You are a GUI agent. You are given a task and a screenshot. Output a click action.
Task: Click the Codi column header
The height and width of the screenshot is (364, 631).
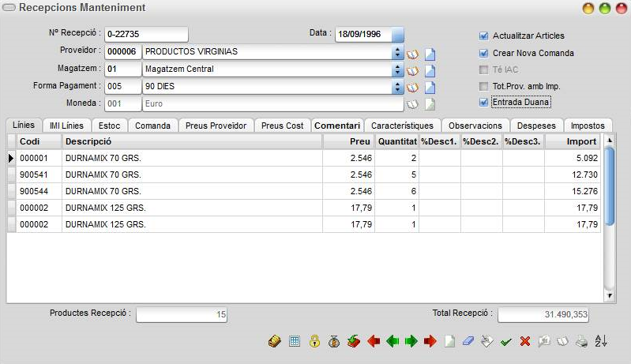(39, 141)
